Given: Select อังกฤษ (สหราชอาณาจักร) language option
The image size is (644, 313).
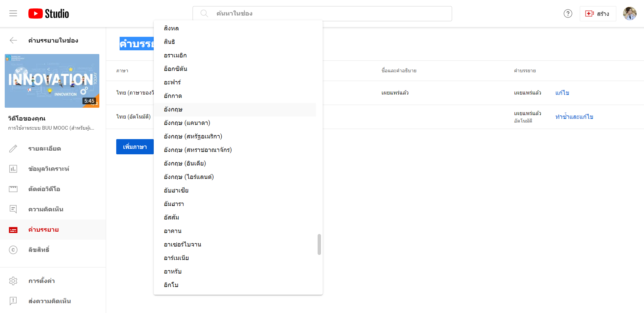Looking at the screenshot, I should pyautogui.click(x=198, y=150).
